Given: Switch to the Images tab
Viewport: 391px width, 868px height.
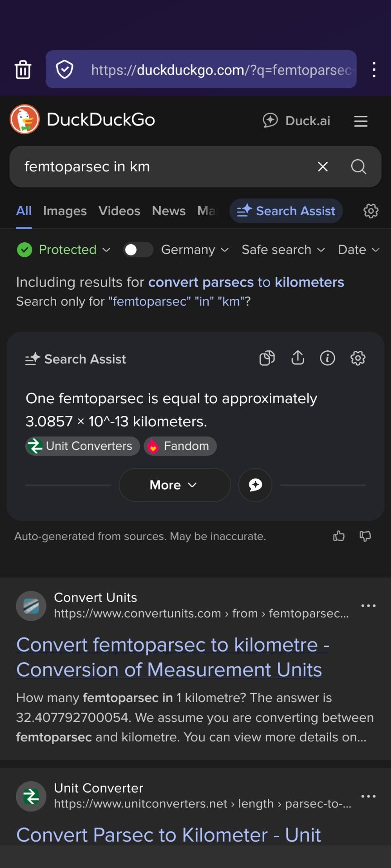Looking at the screenshot, I should [65, 211].
